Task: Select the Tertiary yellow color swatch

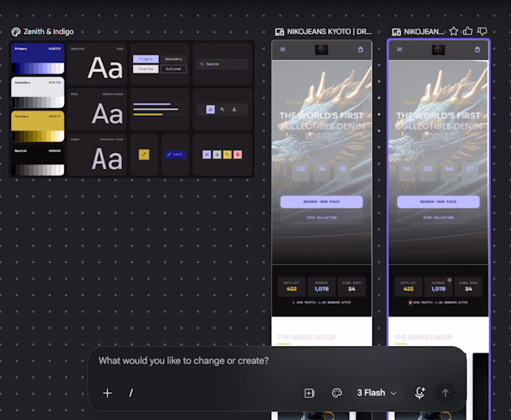Action: pos(38,126)
